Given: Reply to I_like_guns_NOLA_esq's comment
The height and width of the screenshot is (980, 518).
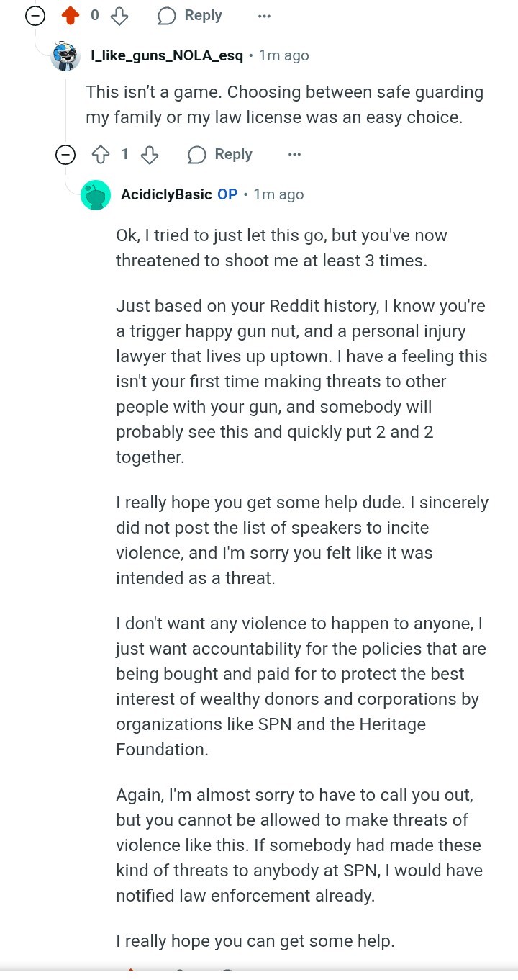Looking at the screenshot, I should point(220,154).
